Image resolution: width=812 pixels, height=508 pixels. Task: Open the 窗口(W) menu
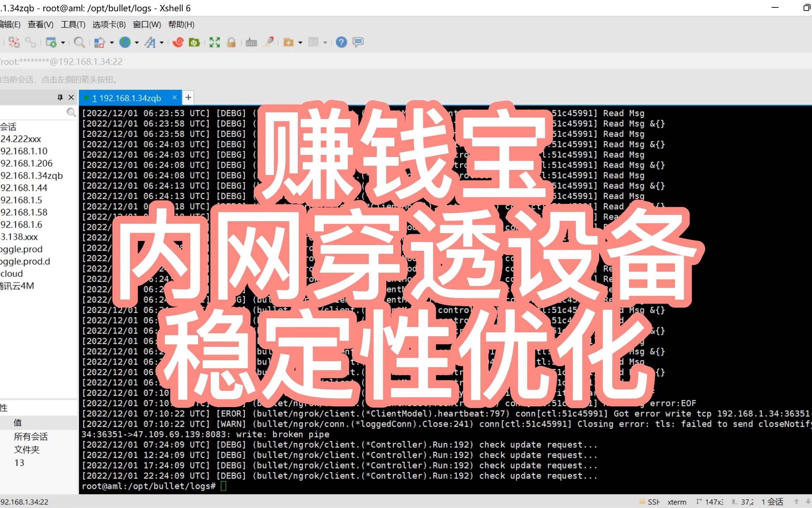click(x=147, y=24)
